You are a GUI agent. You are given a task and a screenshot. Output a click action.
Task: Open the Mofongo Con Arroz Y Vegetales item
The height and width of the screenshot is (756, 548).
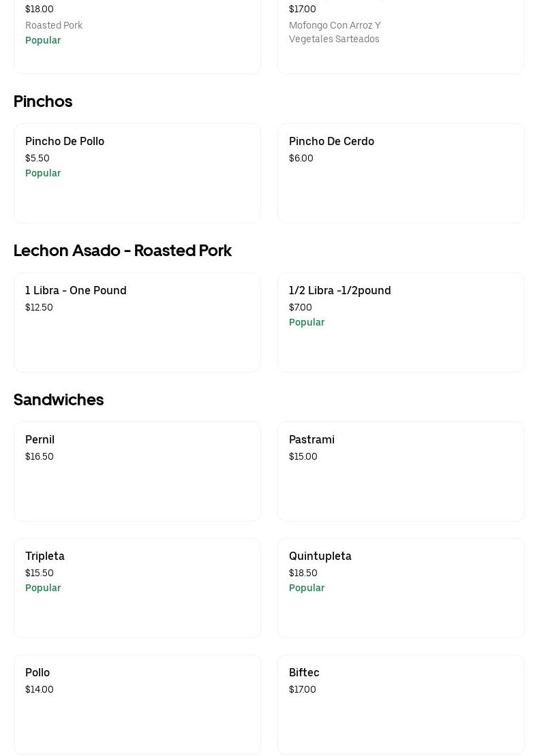tap(401, 34)
